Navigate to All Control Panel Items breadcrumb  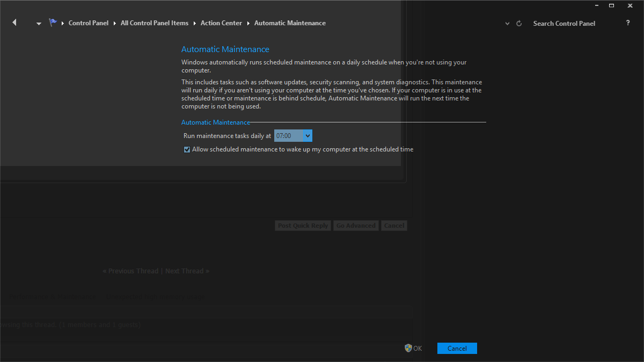click(x=155, y=23)
